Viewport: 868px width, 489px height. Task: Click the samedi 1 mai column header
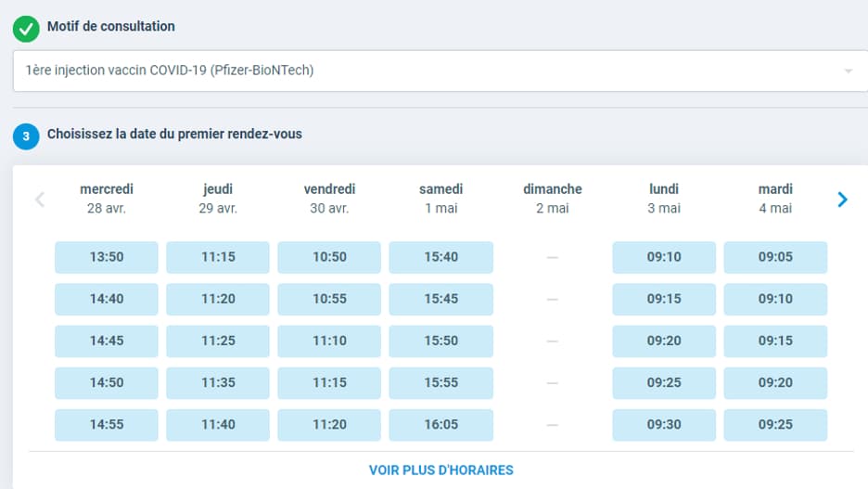pos(441,199)
